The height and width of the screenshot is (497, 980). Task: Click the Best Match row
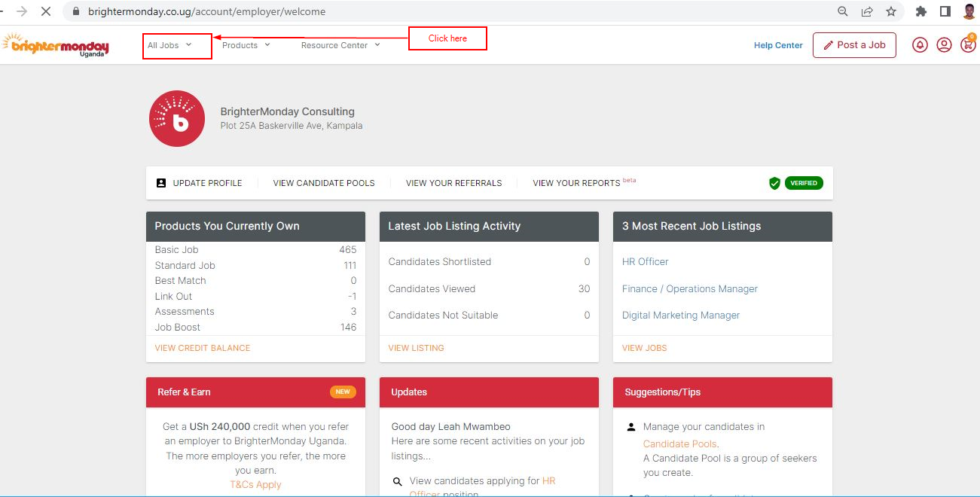[x=255, y=280]
